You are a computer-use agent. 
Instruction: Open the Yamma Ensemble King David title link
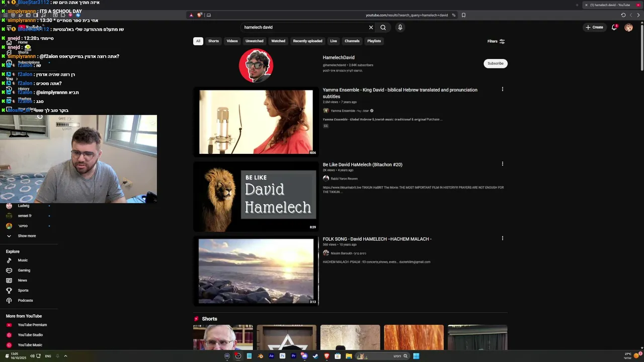click(400, 93)
